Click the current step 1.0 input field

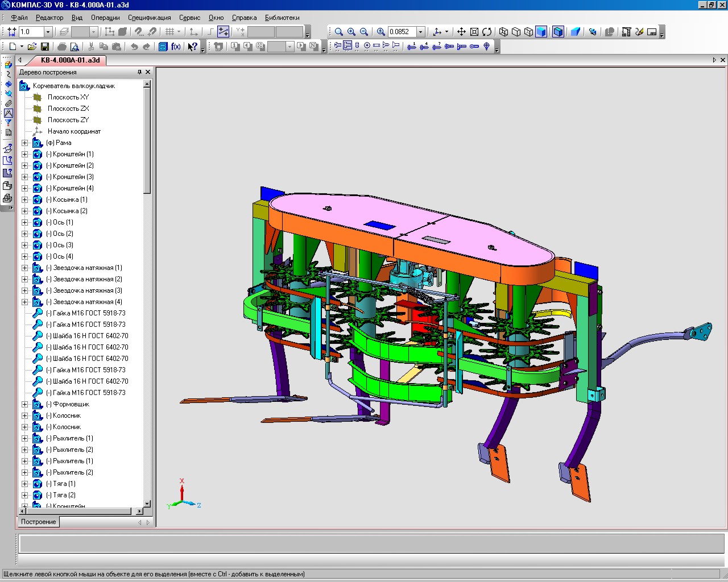31,32
